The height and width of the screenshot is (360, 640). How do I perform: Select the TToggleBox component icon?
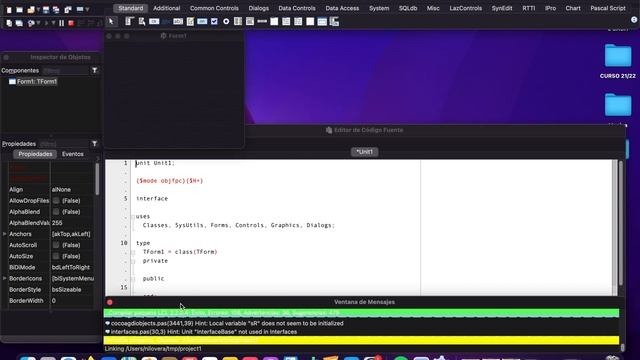pos(202,22)
